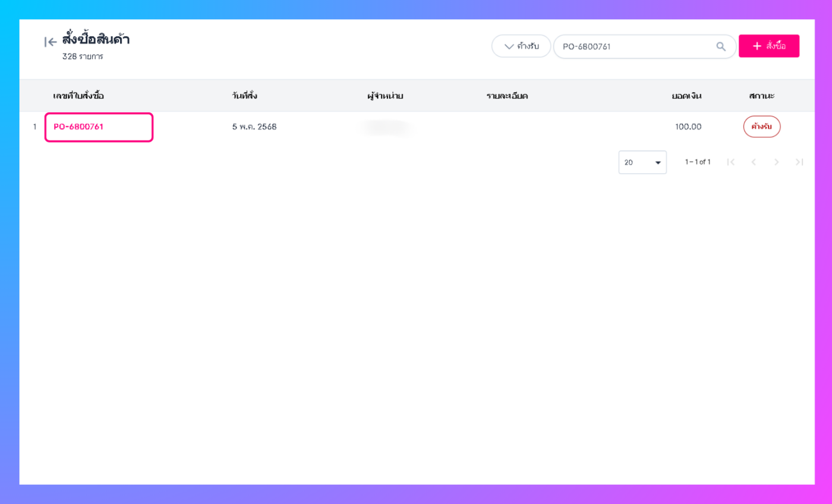Open the rows-per-page dropdown showing 20

(x=642, y=162)
